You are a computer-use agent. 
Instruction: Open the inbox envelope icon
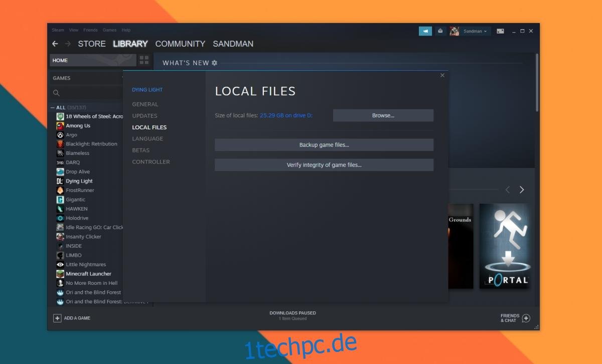pyautogui.click(x=440, y=31)
